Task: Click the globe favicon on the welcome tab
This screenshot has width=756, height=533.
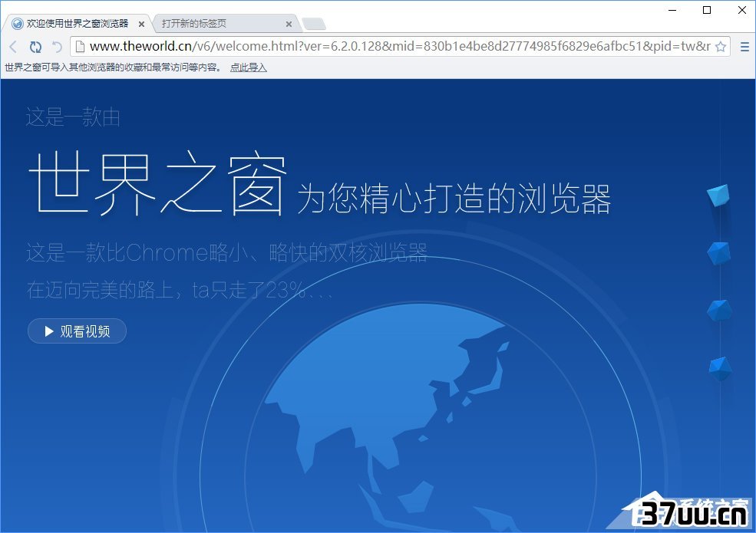Action: (18, 24)
